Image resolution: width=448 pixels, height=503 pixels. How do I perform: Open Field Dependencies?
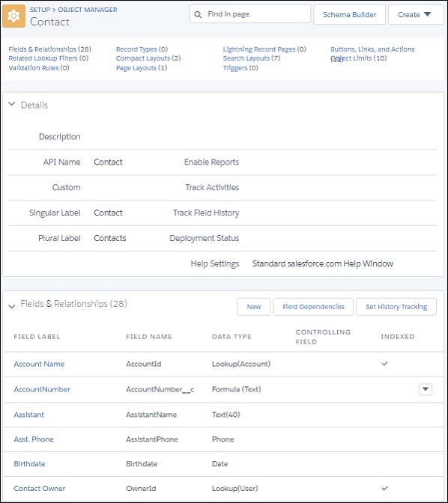[313, 307]
